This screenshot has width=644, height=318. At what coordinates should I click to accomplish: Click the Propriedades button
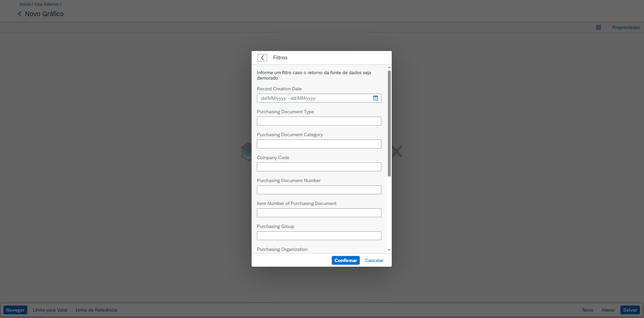pos(626,27)
